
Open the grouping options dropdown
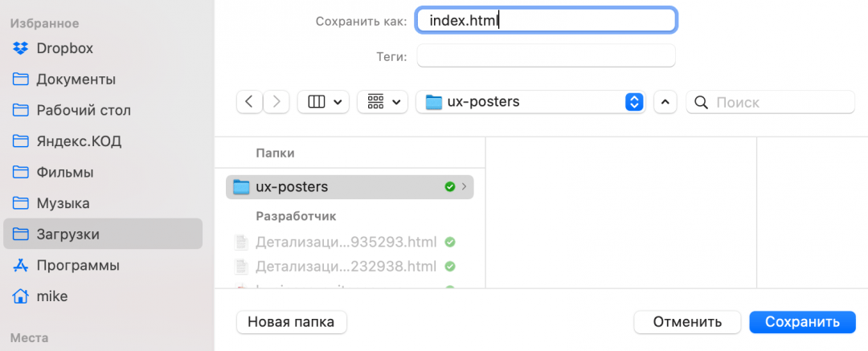click(382, 102)
